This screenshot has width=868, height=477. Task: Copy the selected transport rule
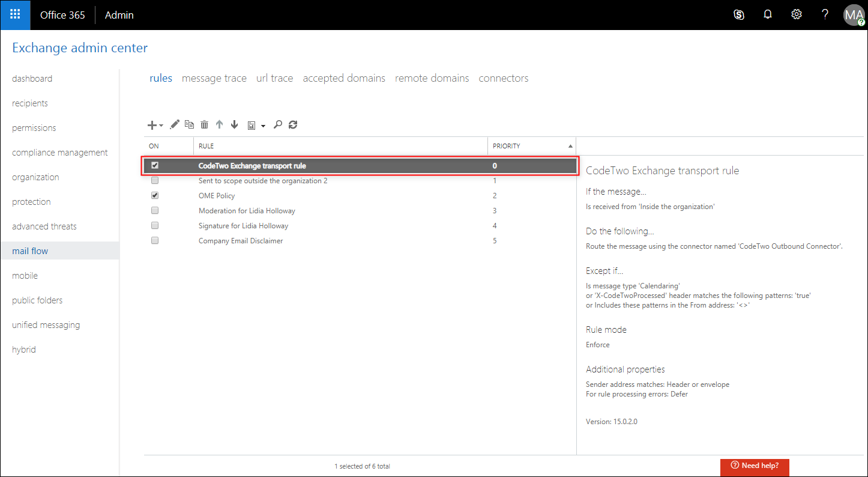click(x=189, y=124)
